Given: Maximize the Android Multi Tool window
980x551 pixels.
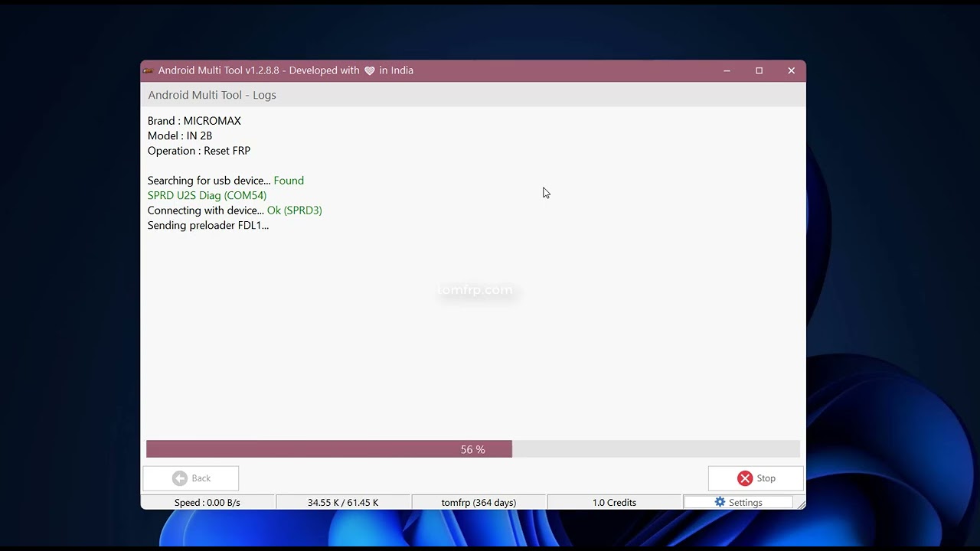Looking at the screenshot, I should click(x=759, y=70).
